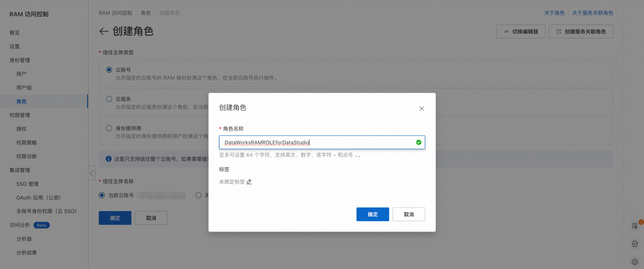Click the blue info icon in the notice bar
Screen dimensions: 644x269
coord(109,159)
